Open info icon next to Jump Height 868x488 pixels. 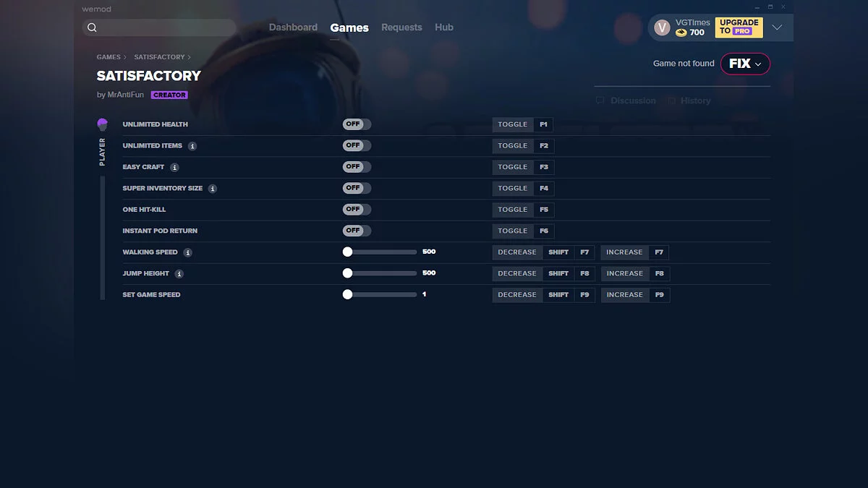[179, 274]
